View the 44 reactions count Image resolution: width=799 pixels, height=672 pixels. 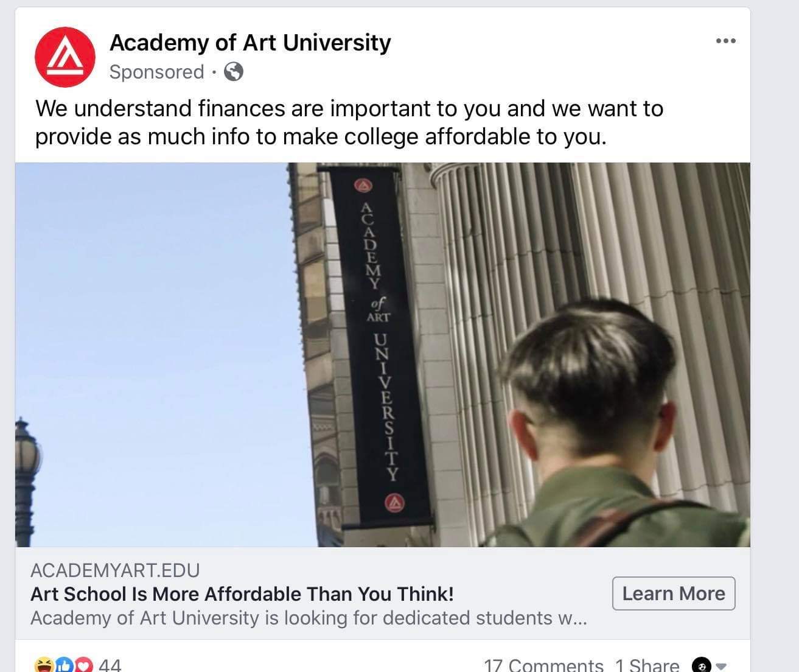pyautogui.click(x=110, y=665)
